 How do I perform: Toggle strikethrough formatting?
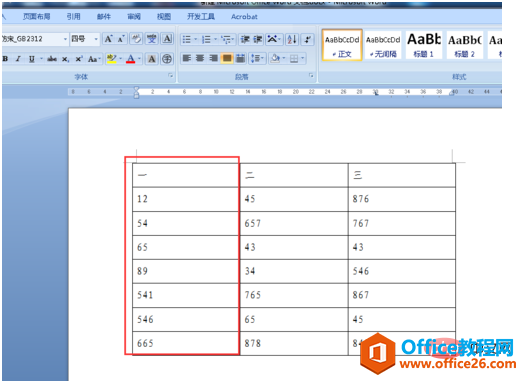(x=52, y=59)
